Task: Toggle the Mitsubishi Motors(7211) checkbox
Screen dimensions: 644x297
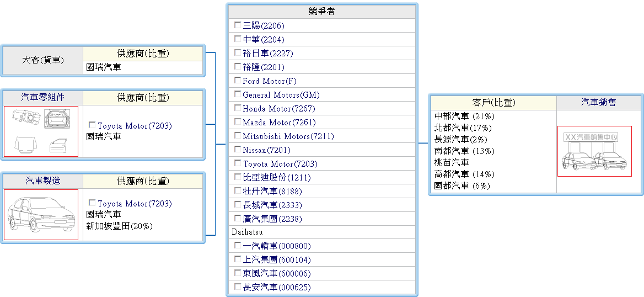Action: pyautogui.click(x=238, y=136)
